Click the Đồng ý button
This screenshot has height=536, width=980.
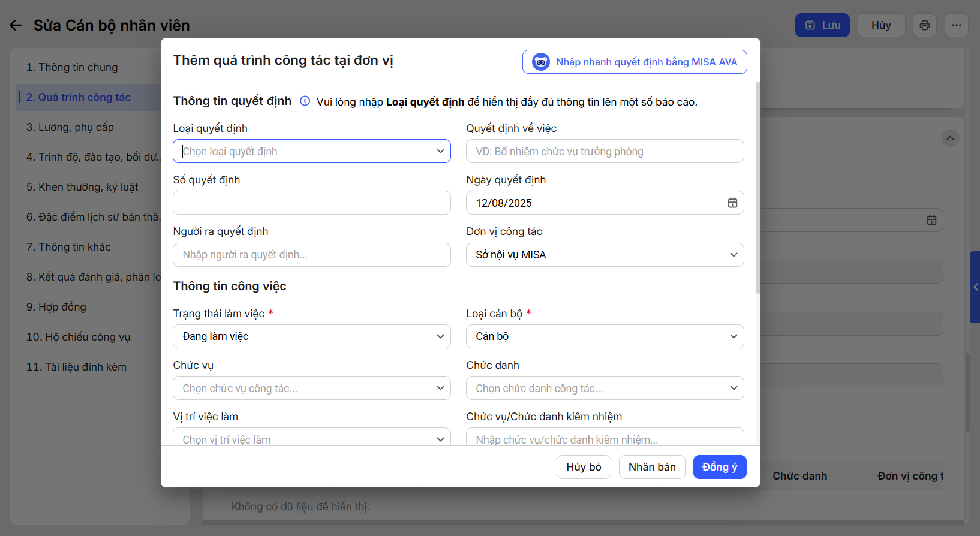tap(719, 467)
